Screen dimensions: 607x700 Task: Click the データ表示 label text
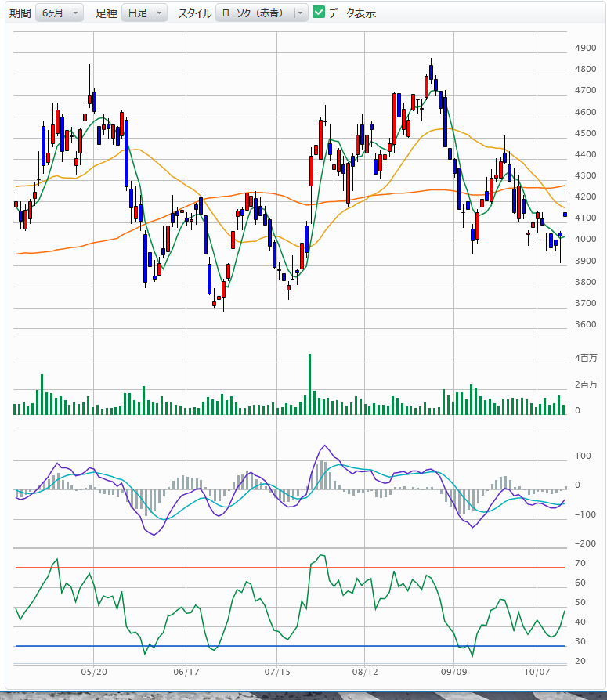click(352, 13)
